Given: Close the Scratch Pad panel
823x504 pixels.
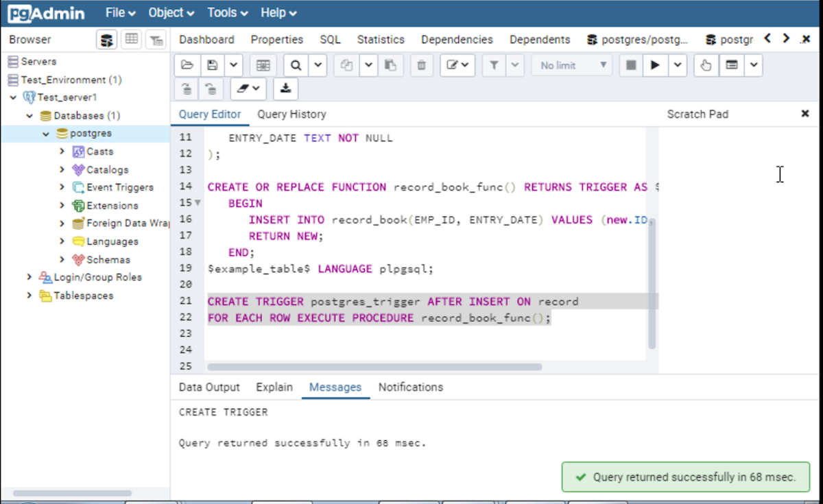Looking at the screenshot, I should (805, 114).
